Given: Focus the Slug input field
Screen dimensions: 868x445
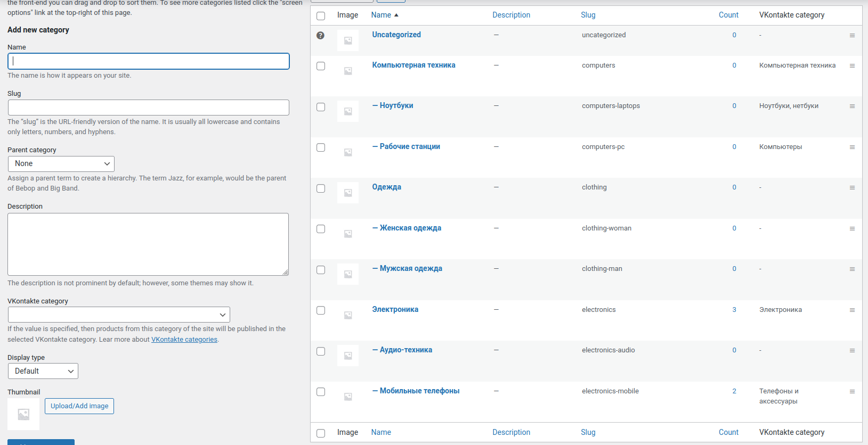Looking at the screenshot, I should tap(149, 108).
